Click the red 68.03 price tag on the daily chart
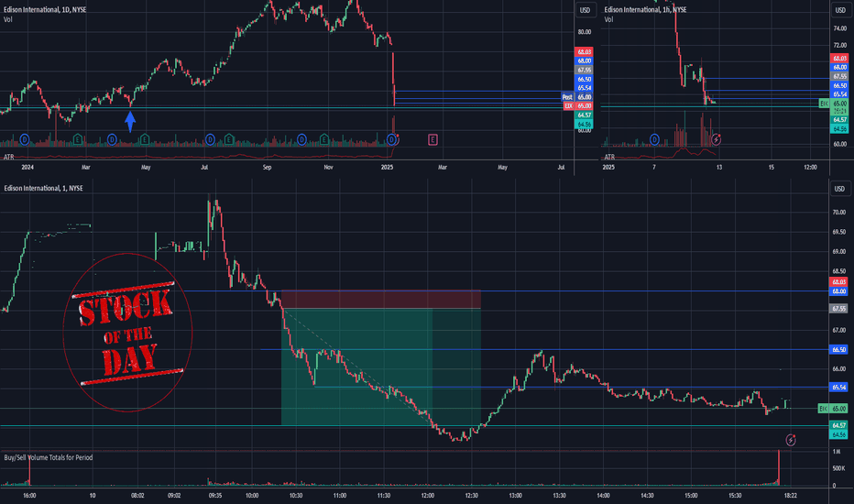854x504 pixels. pyautogui.click(x=584, y=51)
